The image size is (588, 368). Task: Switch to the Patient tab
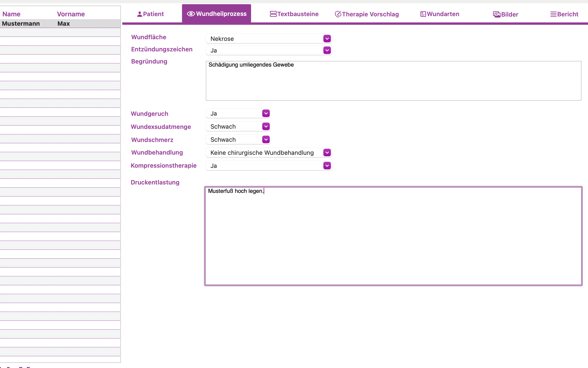[150, 14]
